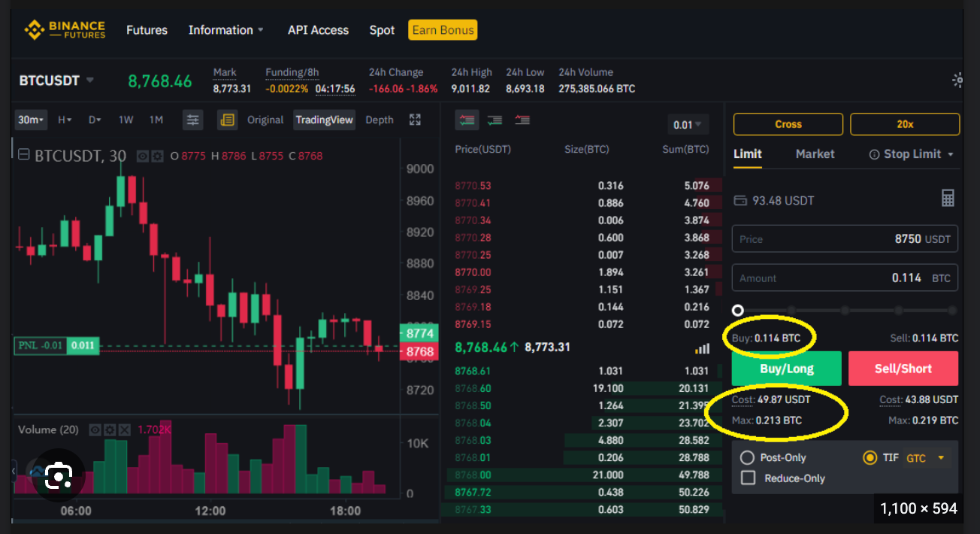
Task: Switch to the Market order tab
Action: tap(815, 154)
